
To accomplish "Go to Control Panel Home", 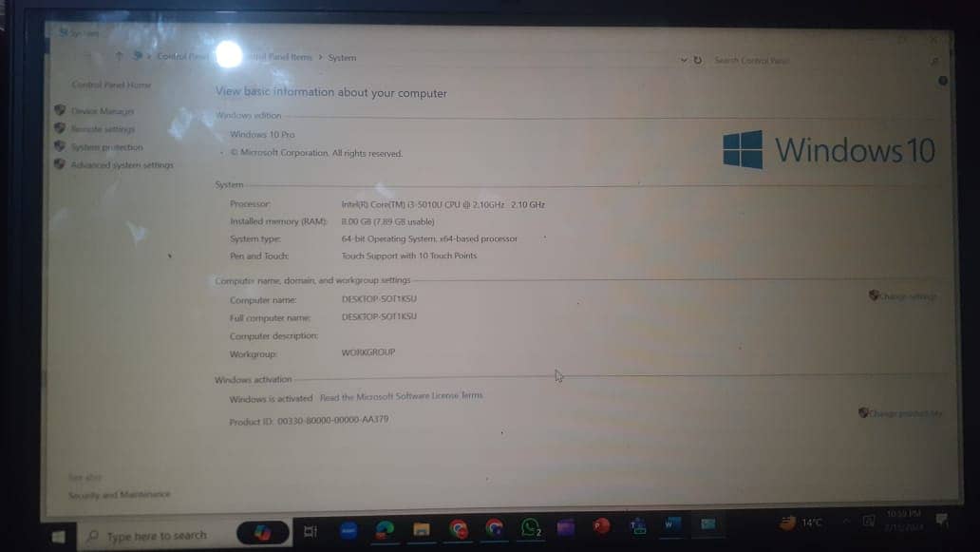I will (x=111, y=85).
